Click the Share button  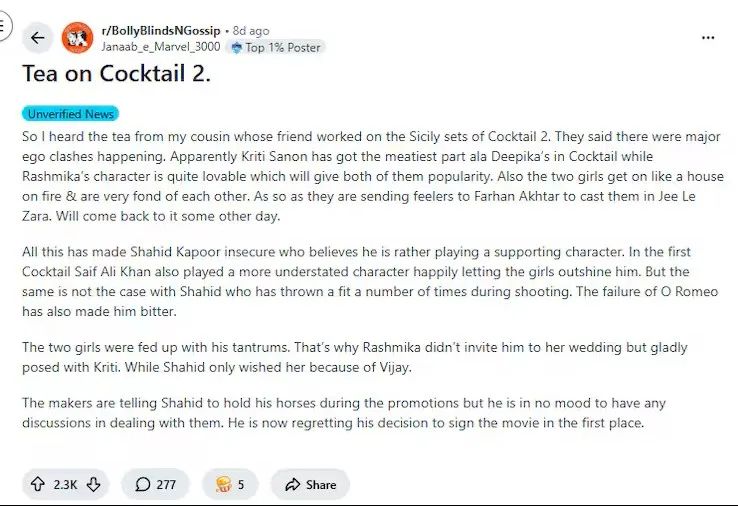310,485
